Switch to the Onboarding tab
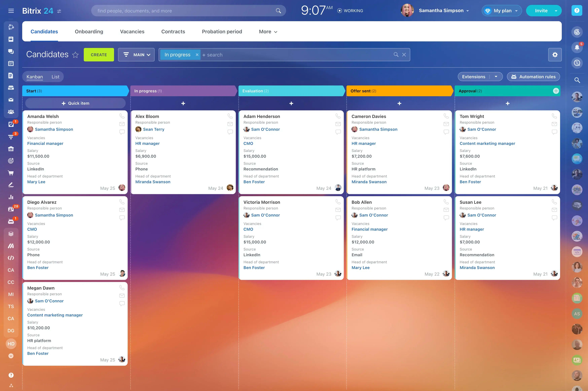 point(89,32)
